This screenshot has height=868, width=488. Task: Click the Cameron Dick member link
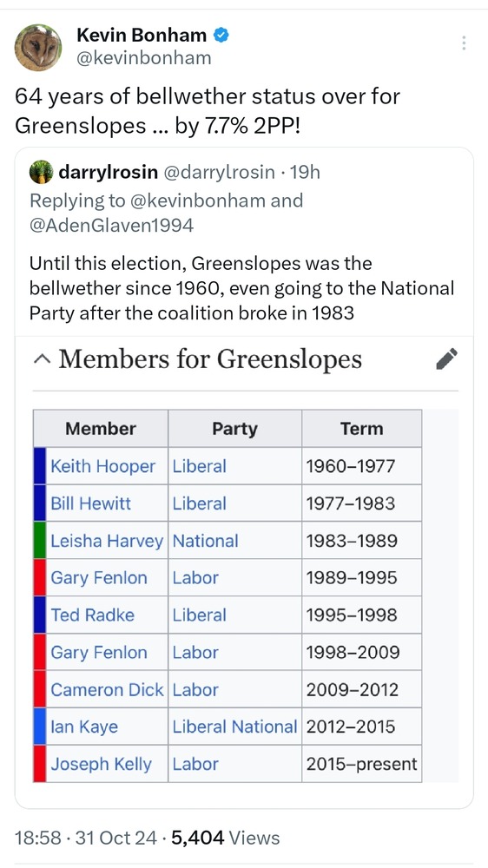pos(107,690)
